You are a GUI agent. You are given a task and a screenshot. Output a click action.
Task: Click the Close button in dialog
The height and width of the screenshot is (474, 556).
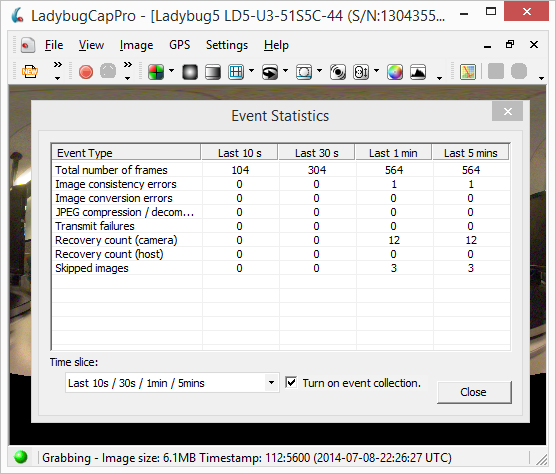click(474, 392)
